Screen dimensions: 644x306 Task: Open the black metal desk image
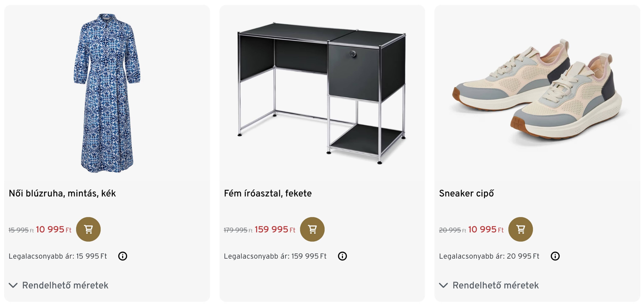pyautogui.click(x=322, y=93)
